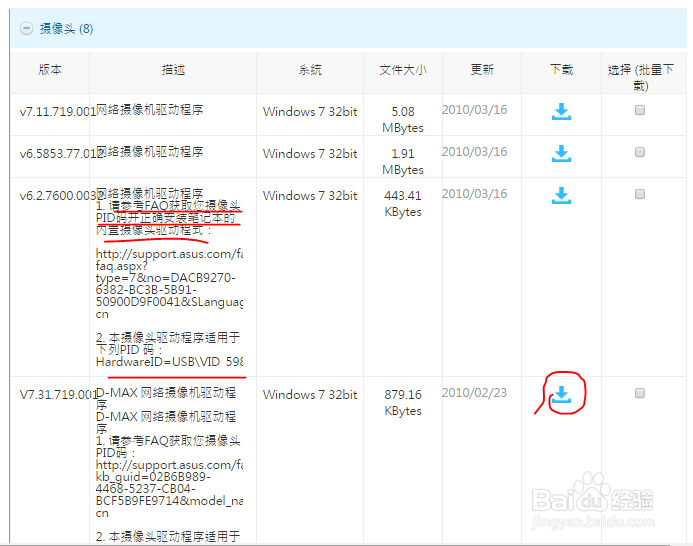Check batch box for 443.41 KBytes row
The image size is (693, 546).
coord(640,194)
